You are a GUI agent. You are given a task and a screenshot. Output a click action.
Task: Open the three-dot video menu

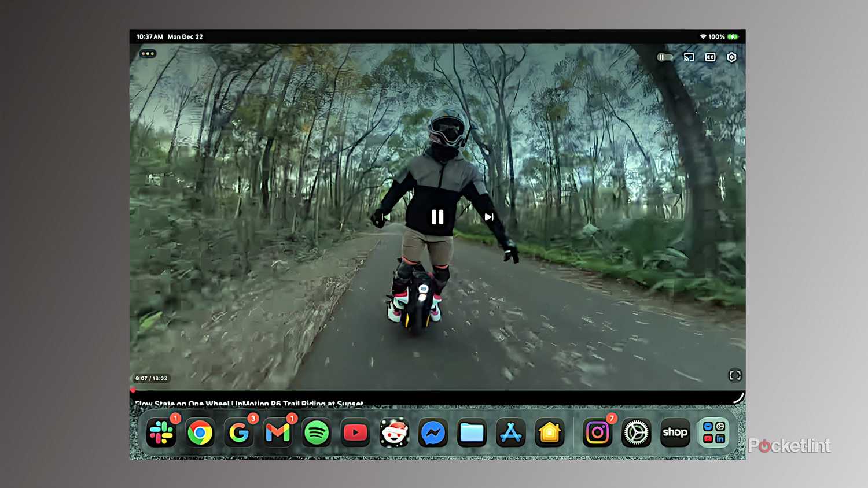148,53
